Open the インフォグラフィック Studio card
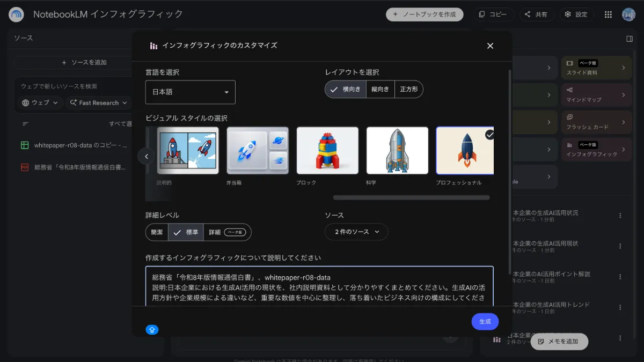Screen dimensions: 644x362 pos(596,150)
